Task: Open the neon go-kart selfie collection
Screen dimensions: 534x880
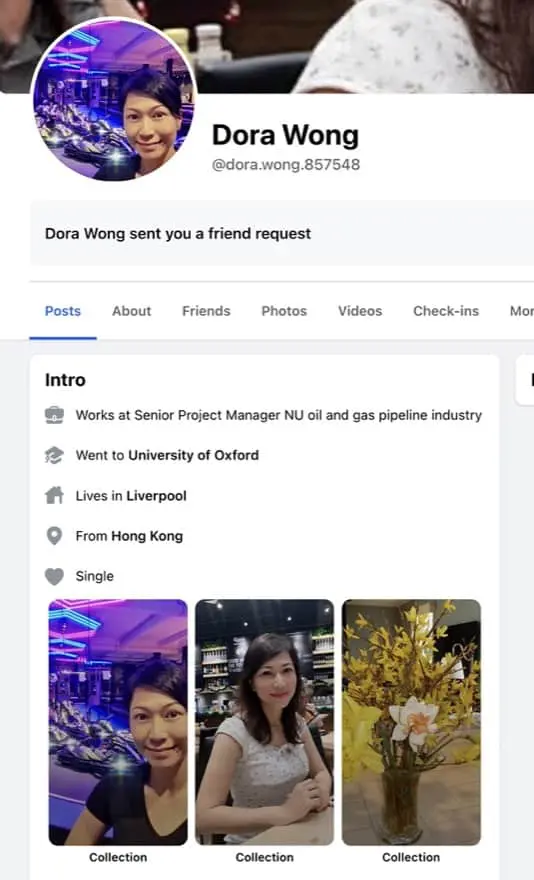Action: 118,722
